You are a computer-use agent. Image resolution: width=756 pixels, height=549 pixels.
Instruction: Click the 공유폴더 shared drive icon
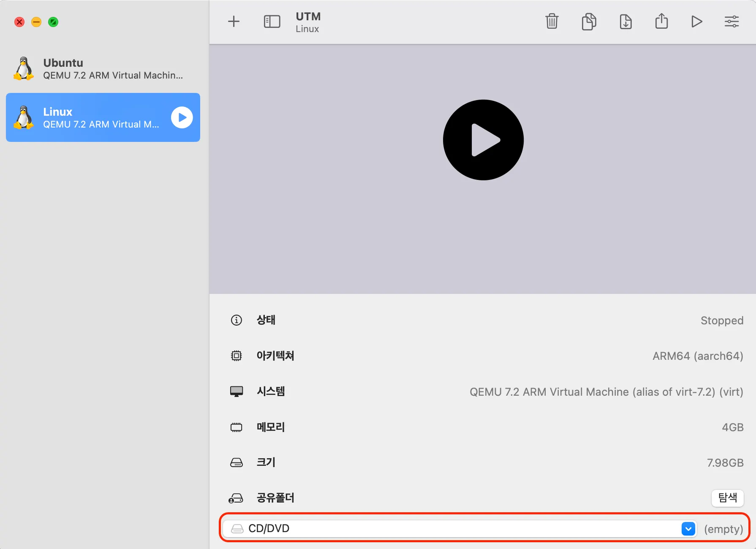pos(236,498)
